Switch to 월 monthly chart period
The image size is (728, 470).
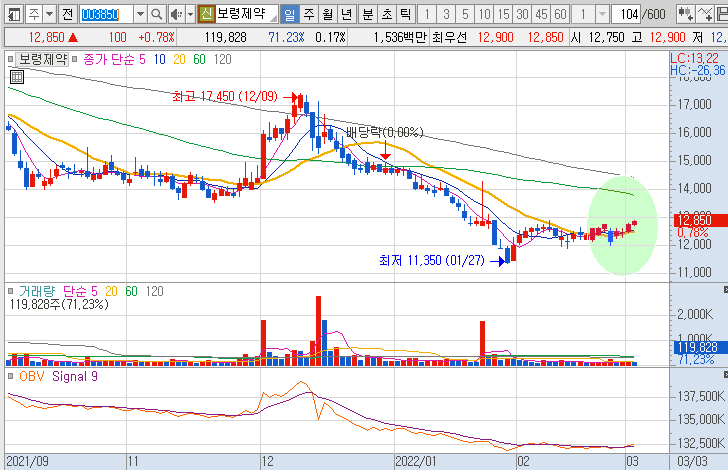click(x=327, y=15)
